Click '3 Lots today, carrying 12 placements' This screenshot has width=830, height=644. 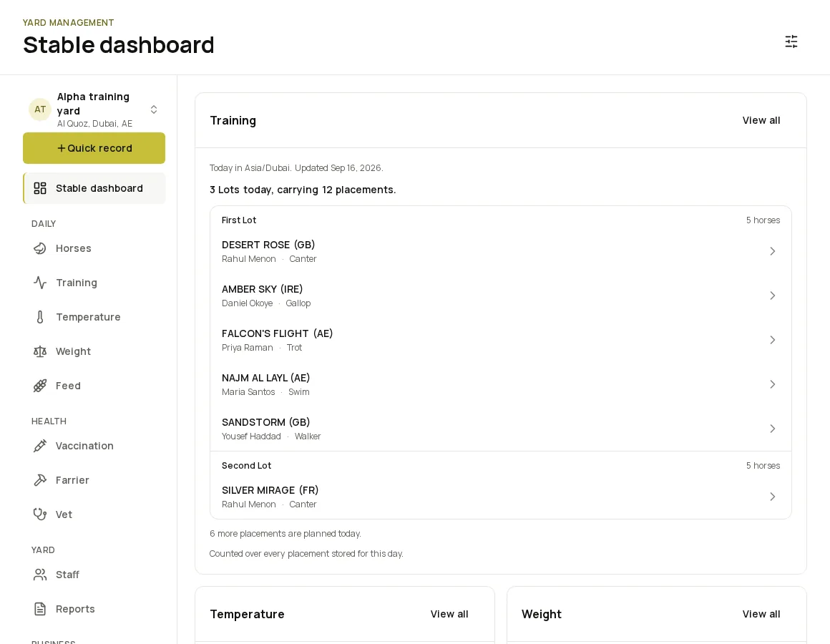[303, 190]
